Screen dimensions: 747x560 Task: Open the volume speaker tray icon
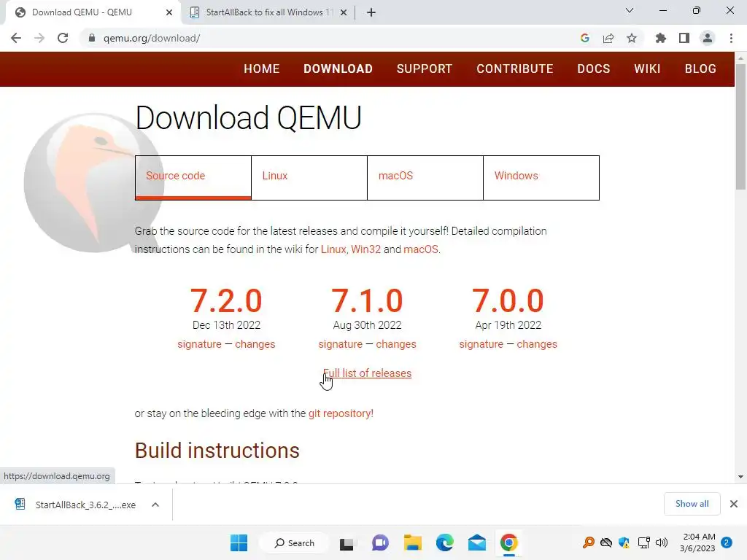pyautogui.click(x=661, y=542)
